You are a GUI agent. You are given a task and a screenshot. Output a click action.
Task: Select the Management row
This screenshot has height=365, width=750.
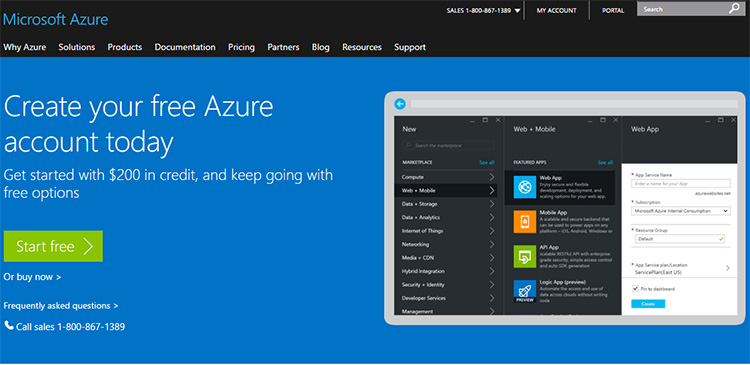[446, 310]
